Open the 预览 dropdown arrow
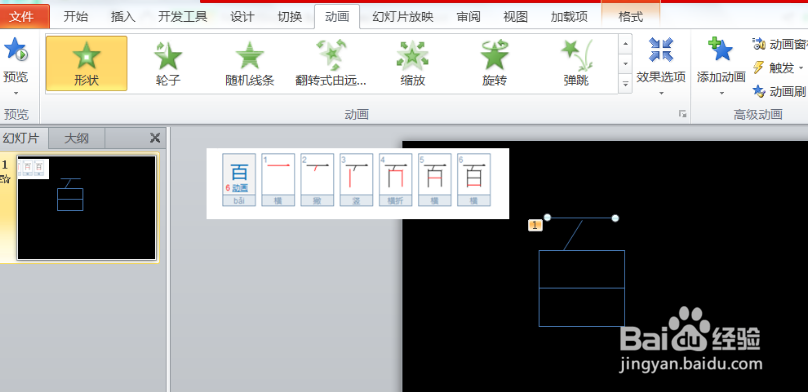This screenshot has width=808, height=392. point(15,93)
